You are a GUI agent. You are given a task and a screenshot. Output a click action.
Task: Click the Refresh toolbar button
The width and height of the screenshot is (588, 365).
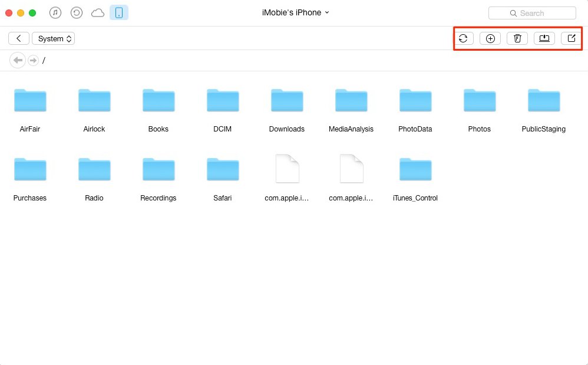pos(463,38)
